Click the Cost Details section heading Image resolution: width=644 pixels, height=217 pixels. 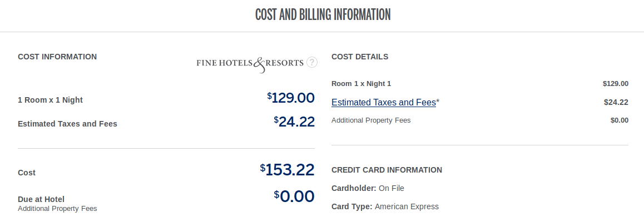click(x=360, y=57)
